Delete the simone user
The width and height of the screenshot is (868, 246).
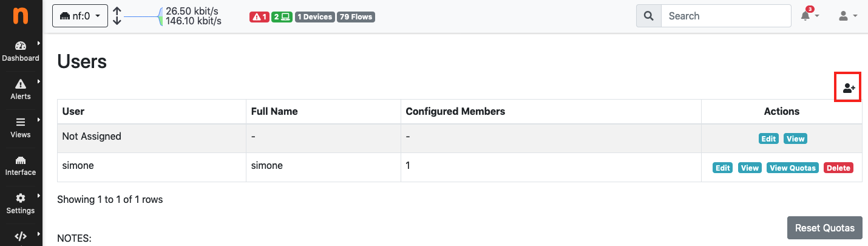(x=838, y=168)
